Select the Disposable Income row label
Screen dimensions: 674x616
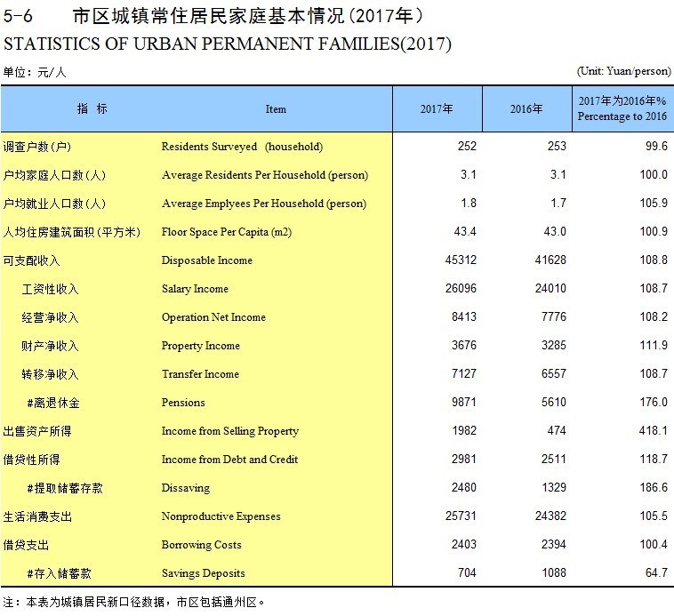(206, 260)
